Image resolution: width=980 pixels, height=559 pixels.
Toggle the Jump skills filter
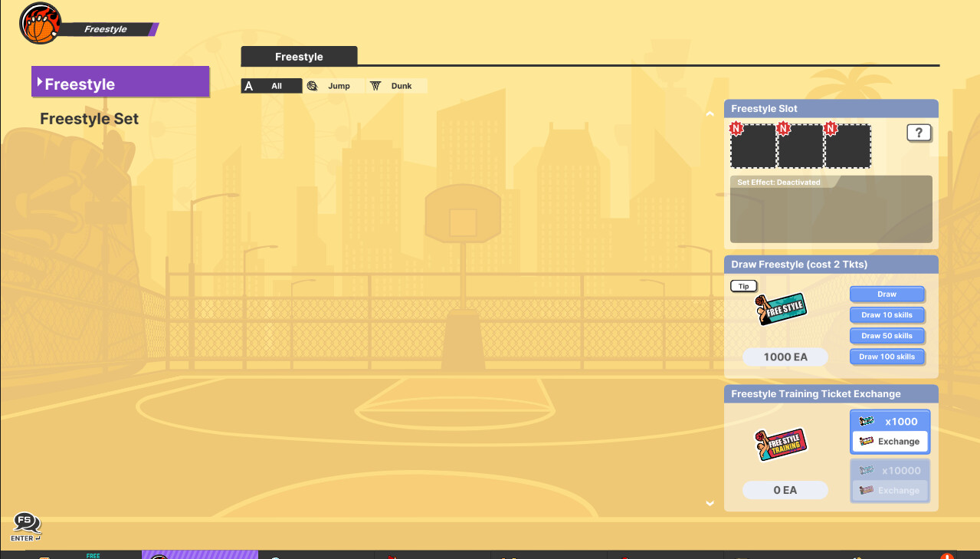[333, 86]
